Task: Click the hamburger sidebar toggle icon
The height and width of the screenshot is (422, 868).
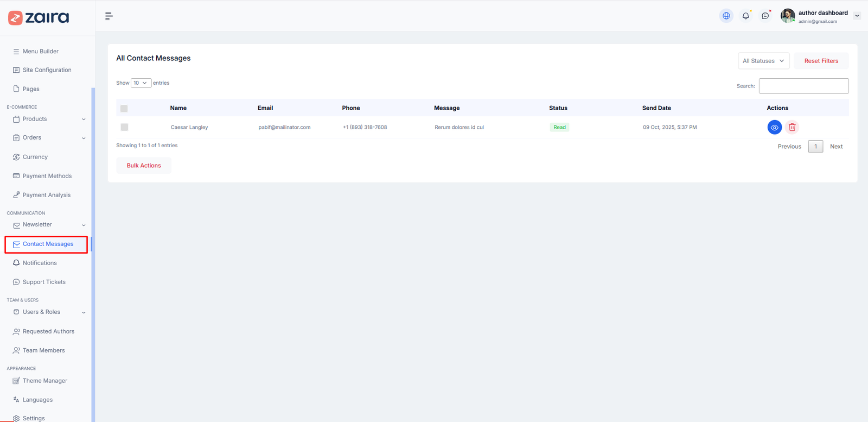Action: [109, 16]
